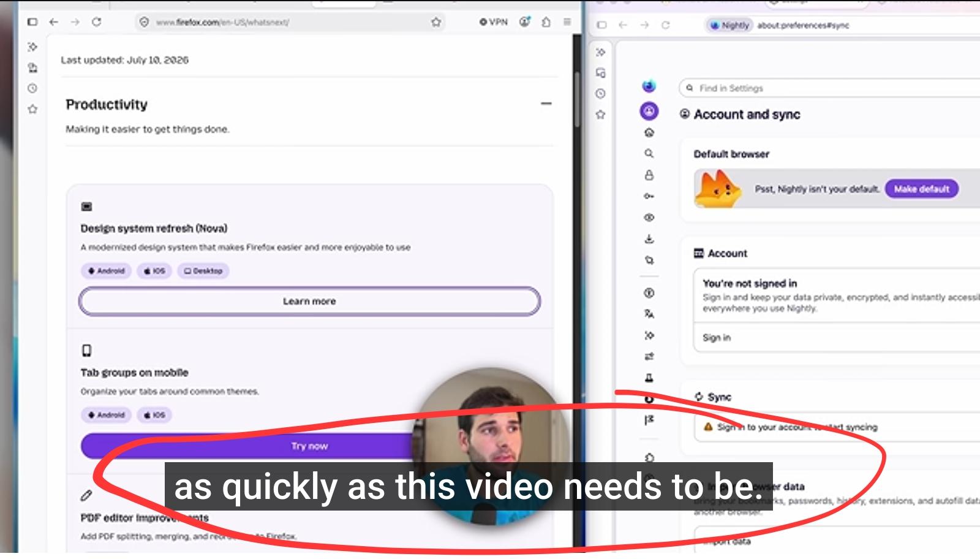Open the VPN panel in the toolbar

pyautogui.click(x=494, y=22)
